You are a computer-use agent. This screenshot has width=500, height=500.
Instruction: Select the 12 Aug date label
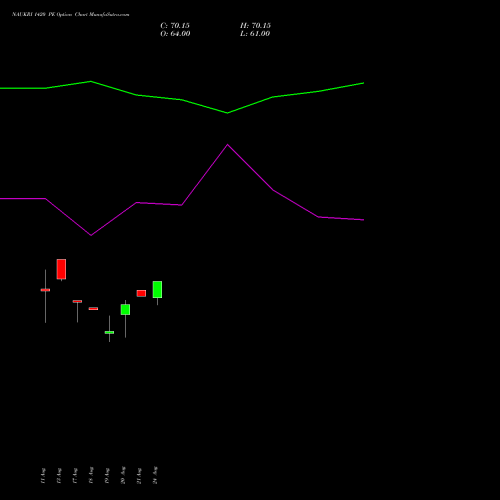pyautogui.click(x=59, y=476)
